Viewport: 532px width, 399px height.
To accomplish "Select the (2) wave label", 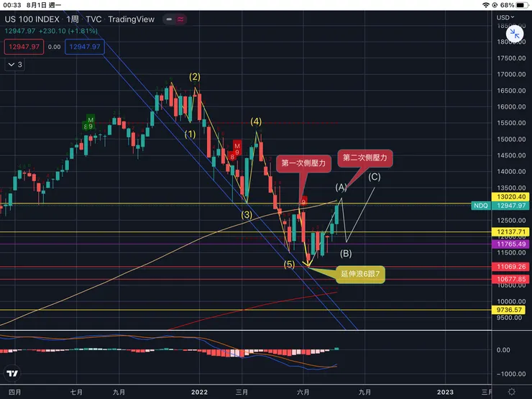I will 195,76.
